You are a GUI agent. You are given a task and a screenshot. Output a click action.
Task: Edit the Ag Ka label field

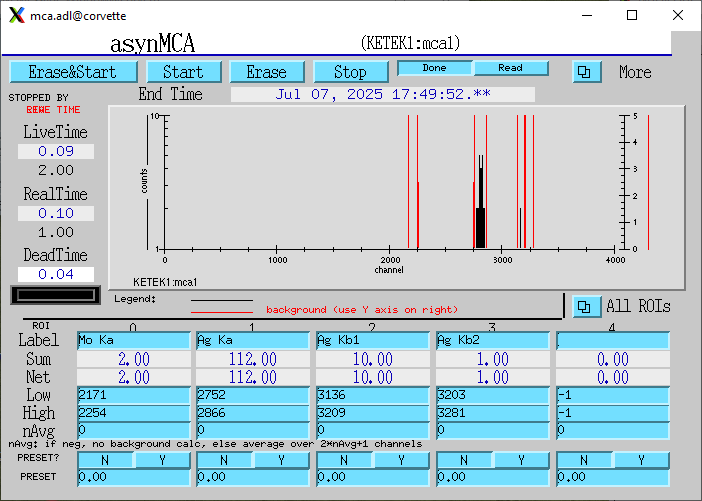click(253, 341)
